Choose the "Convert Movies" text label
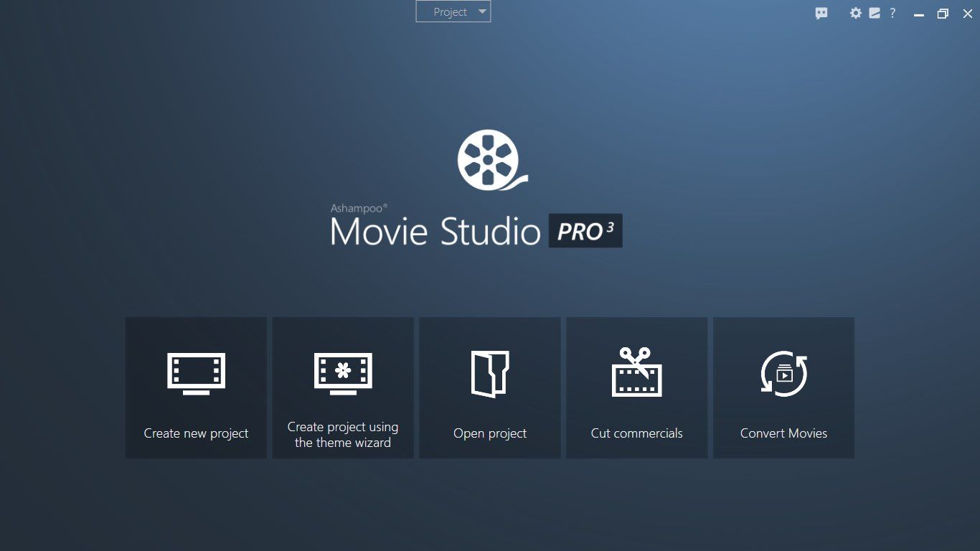This screenshot has width=980, height=551. coord(783,433)
